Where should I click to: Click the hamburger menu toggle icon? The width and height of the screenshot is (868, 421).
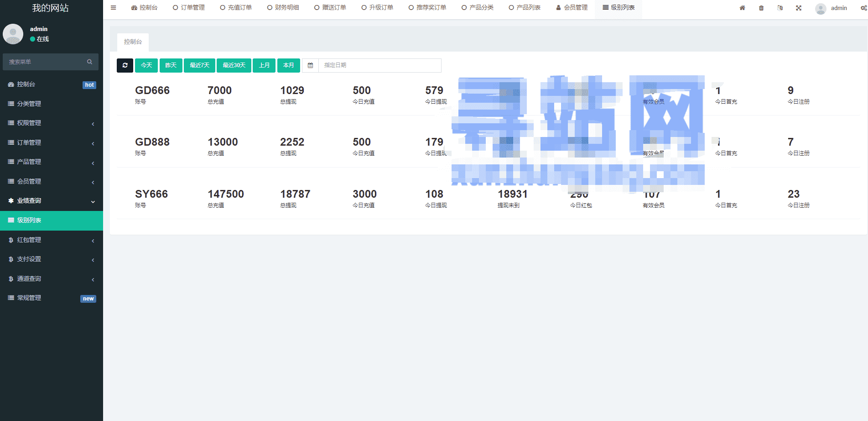click(x=113, y=8)
